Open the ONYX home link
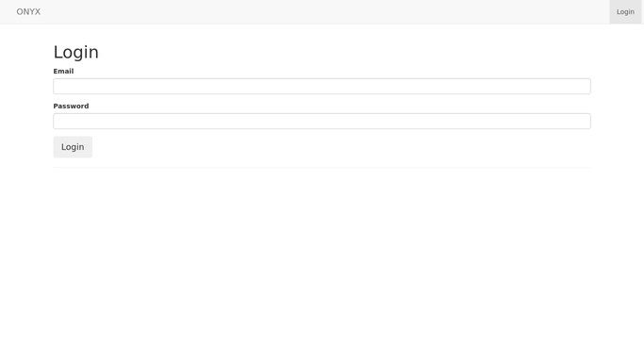 (28, 12)
